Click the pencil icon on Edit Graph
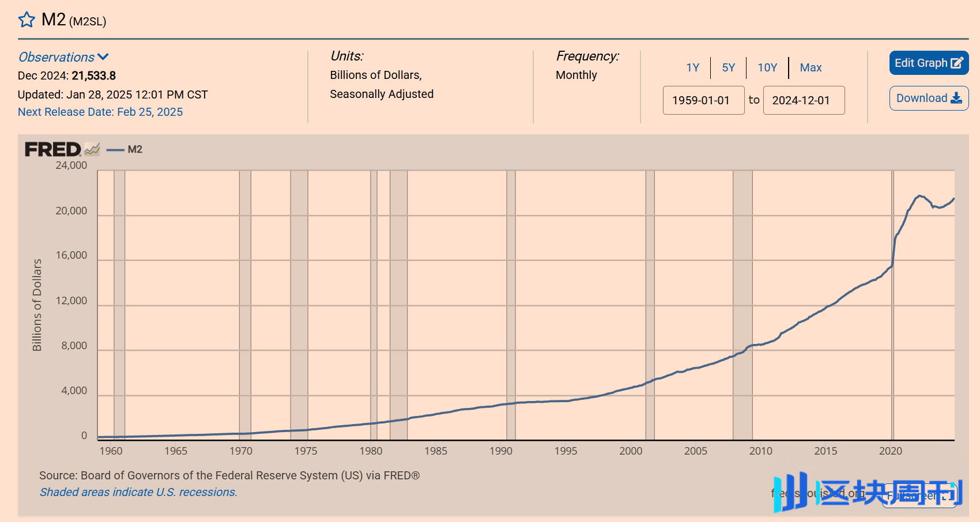980x522 pixels. point(956,63)
